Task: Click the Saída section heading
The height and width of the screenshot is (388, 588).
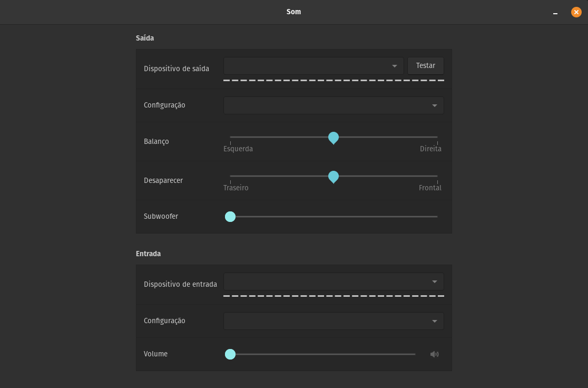Action: pyautogui.click(x=145, y=38)
